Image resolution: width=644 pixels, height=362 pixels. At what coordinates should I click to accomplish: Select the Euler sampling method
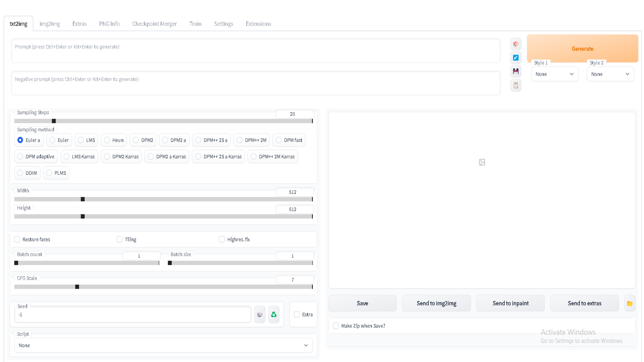(x=59, y=140)
